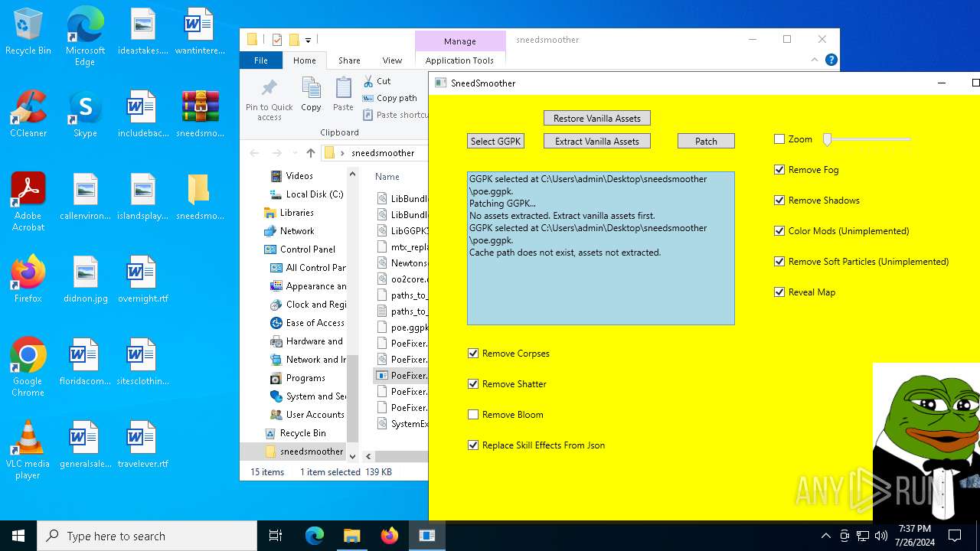The height and width of the screenshot is (551, 980).
Task: Click Copy path in ribbon
Action: 390,98
